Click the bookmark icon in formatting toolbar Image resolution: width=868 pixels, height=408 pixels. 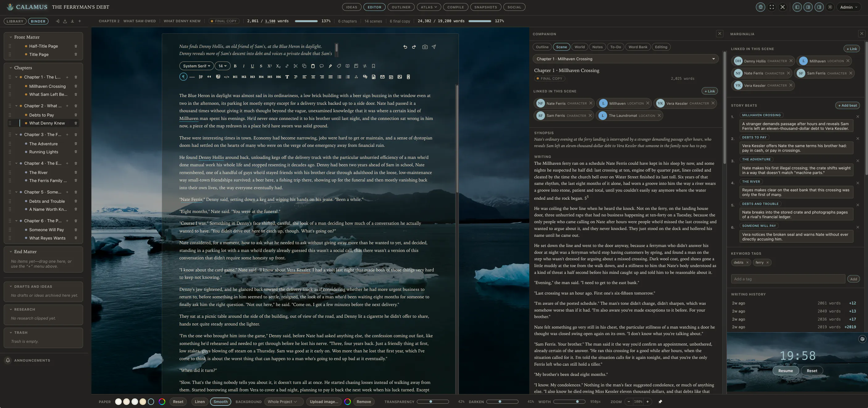click(x=373, y=66)
